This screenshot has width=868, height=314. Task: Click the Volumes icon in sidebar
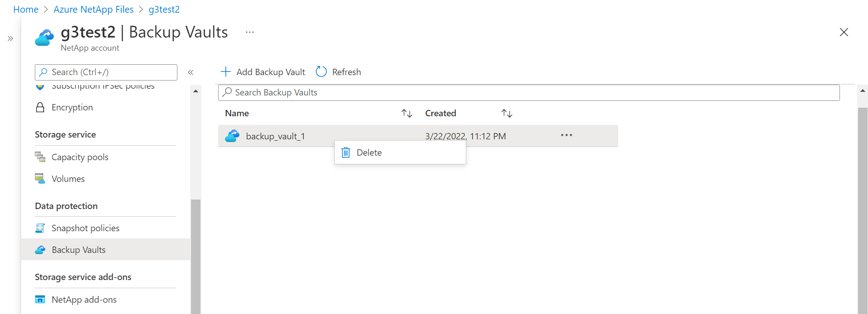(40, 179)
